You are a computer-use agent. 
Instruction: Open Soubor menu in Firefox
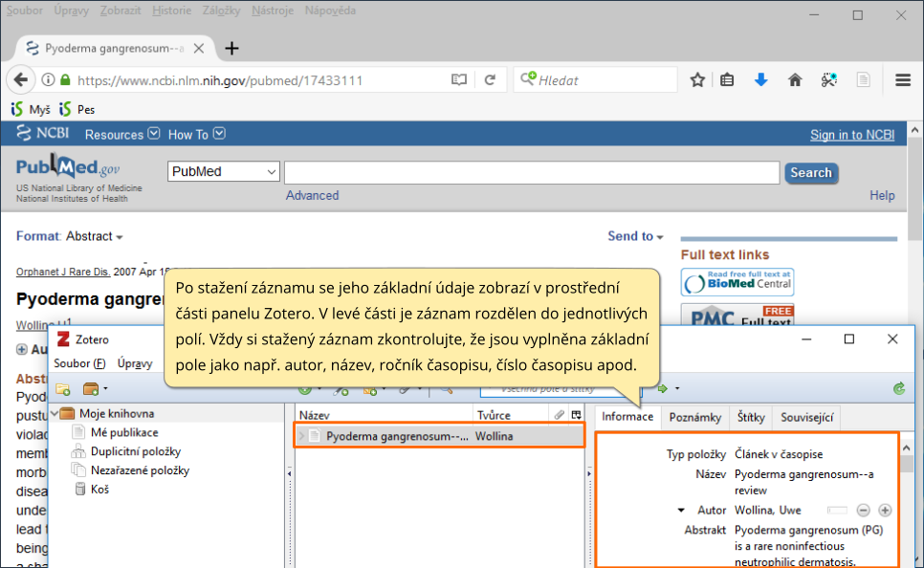click(25, 11)
